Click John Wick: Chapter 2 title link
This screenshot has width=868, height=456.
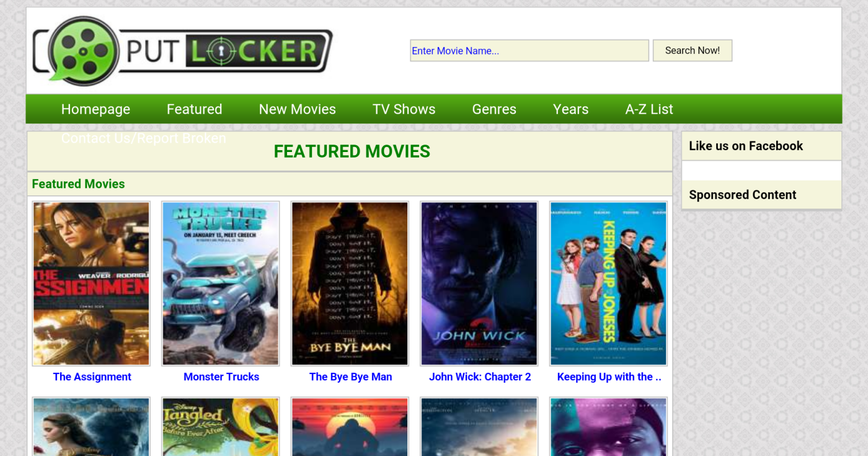(x=480, y=377)
